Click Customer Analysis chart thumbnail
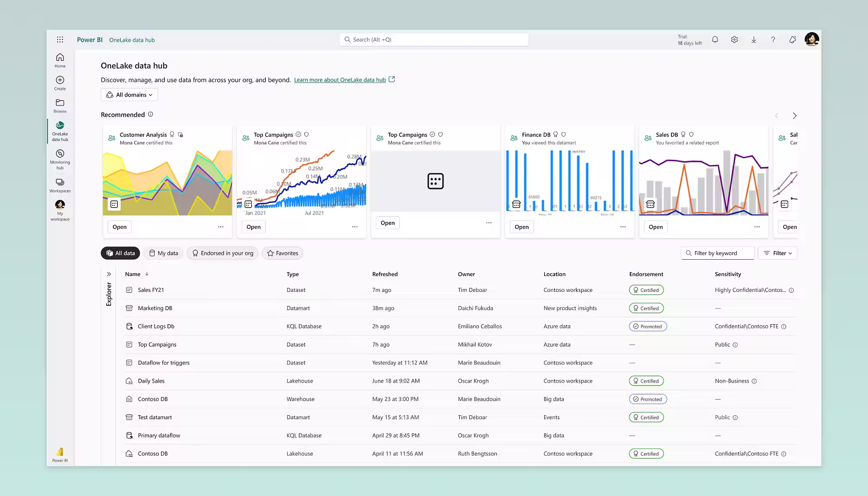Screen dimensions: 868x496 [168, 182]
